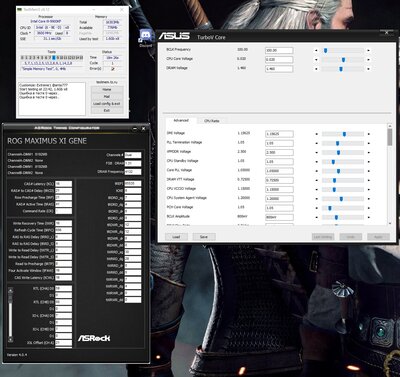
Task: Click the PCH Core Voltage increase arrow
Action: (x=369, y=208)
